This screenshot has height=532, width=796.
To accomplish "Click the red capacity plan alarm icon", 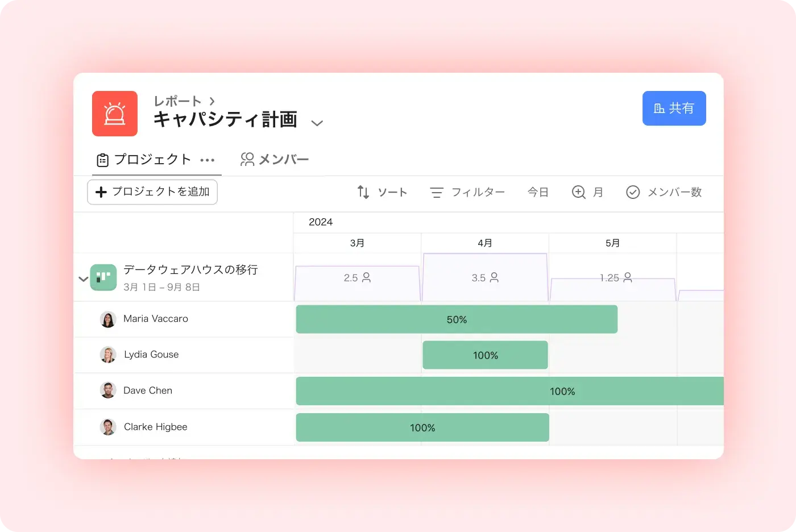I will coord(115,114).
